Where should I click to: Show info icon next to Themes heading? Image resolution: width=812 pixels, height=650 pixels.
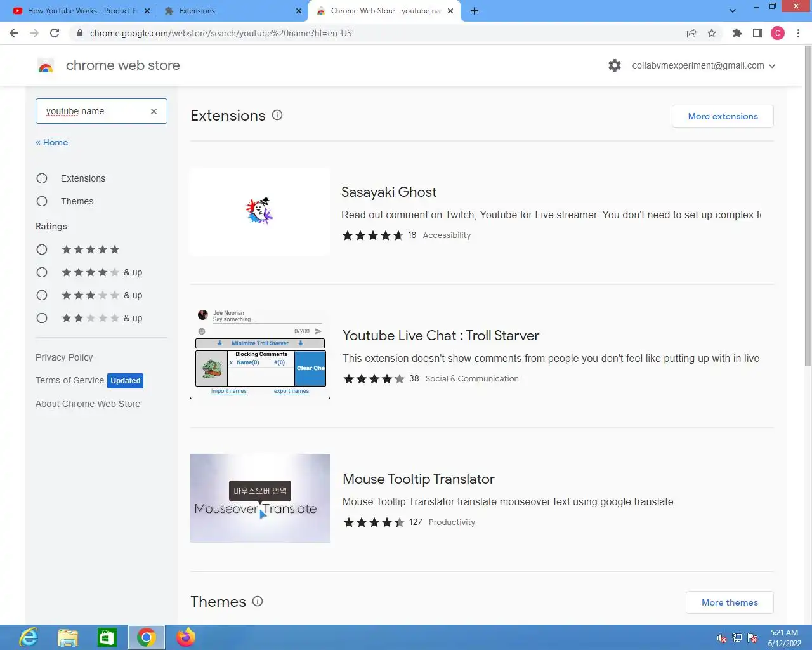click(x=258, y=601)
